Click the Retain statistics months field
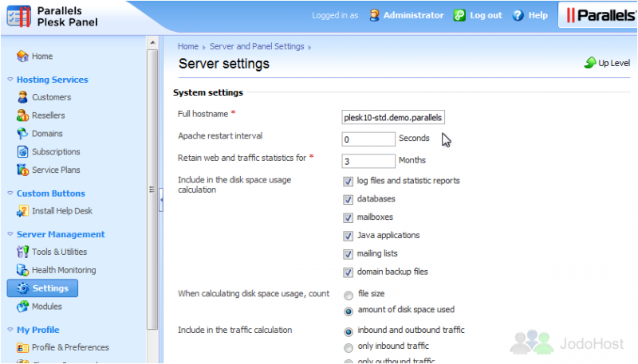 click(368, 161)
